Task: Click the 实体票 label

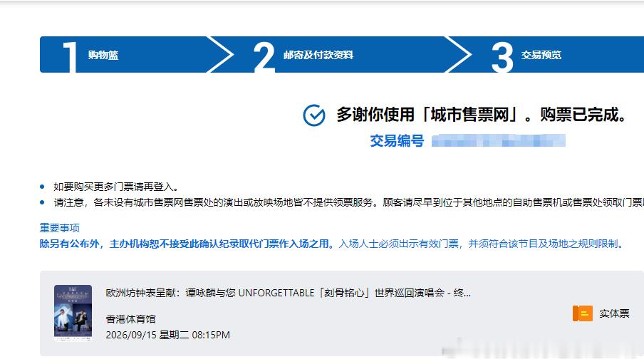Action: pos(614,313)
